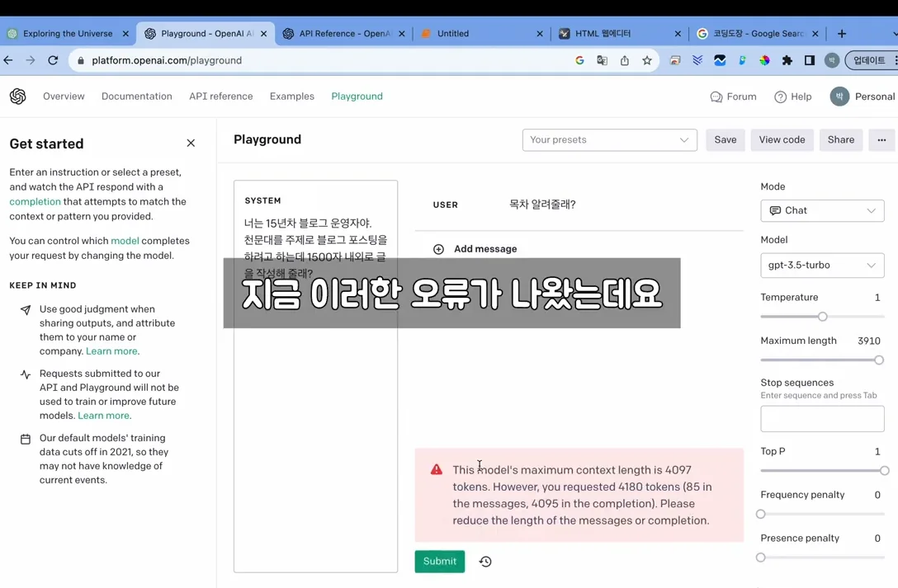Click the Share button

(841, 139)
